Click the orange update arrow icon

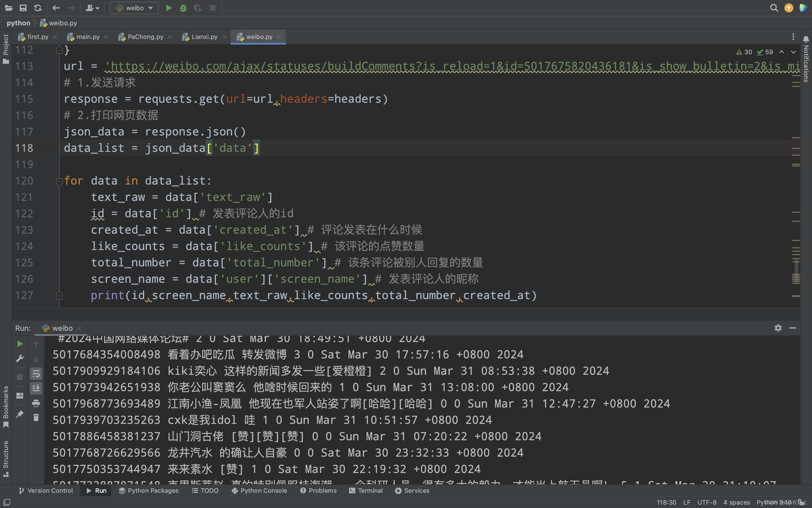(789, 8)
